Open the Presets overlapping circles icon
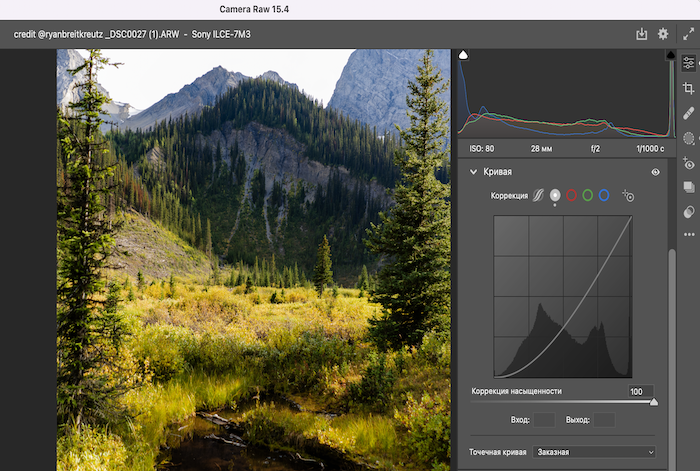 [689, 212]
